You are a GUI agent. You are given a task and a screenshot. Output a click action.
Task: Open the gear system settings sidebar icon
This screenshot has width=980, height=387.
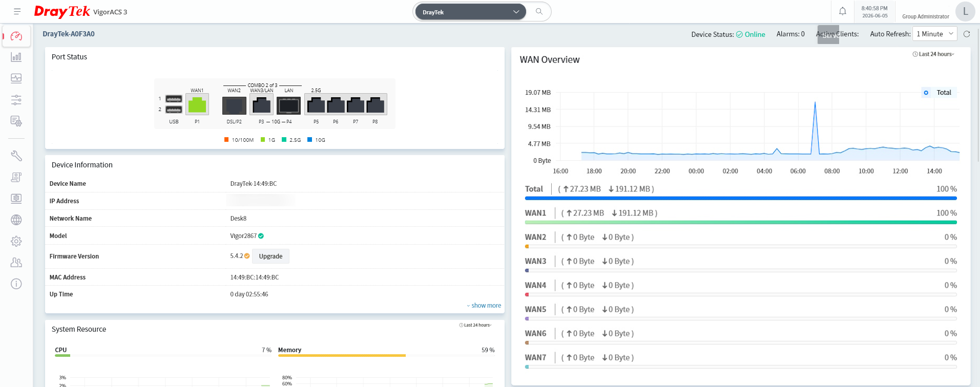pyautogui.click(x=16, y=241)
